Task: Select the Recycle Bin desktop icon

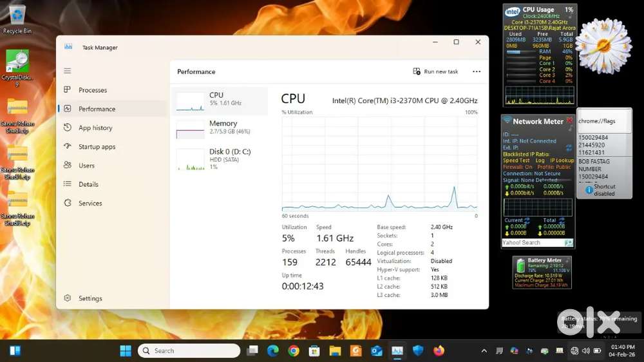Action: click(x=17, y=19)
